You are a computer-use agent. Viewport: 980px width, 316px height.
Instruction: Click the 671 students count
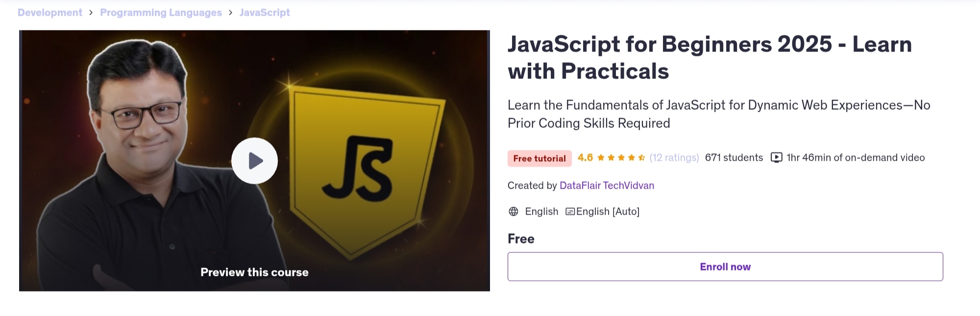click(x=734, y=158)
